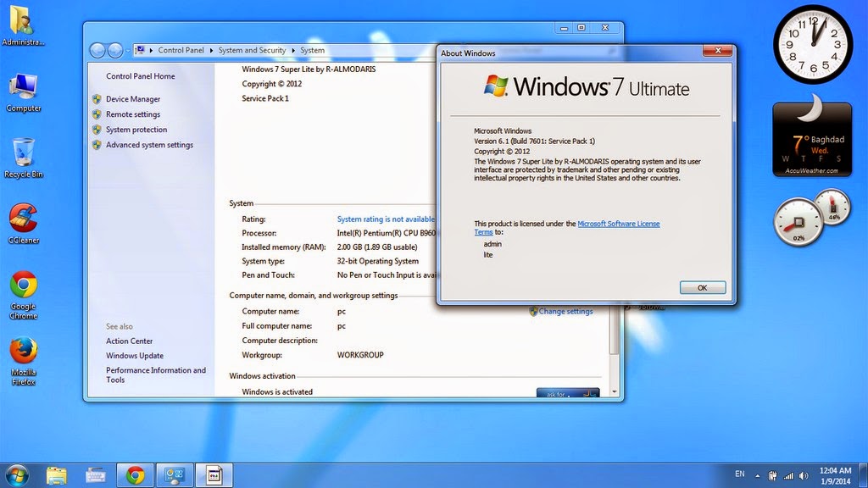This screenshot has height=488, width=868.
Task: Click the shield icon beside System protection
Action: click(97, 130)
